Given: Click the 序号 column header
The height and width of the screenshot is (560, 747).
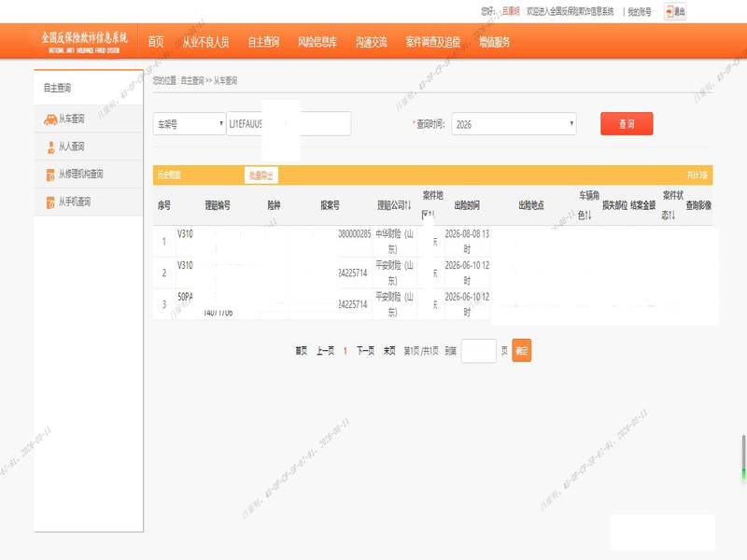Looking at the screenshot, I should point(164,205).
